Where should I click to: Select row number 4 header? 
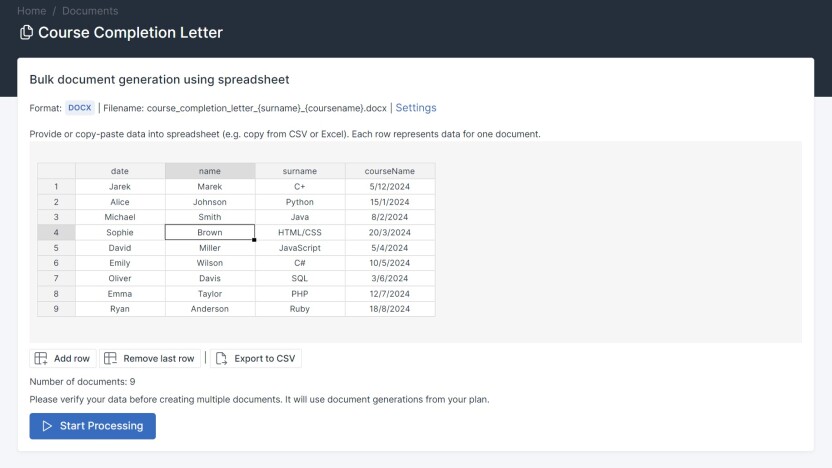[x=56, y=232]
